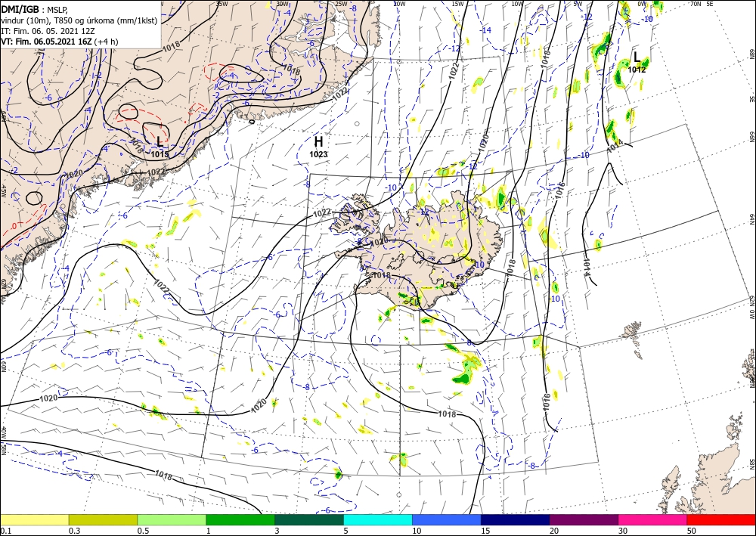Click the '5W' longitude label
756x536 pixels.
pos(578,4)
